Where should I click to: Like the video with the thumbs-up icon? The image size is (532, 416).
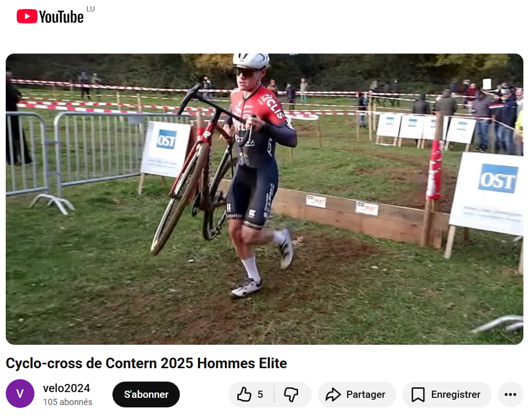coord(244,394)
